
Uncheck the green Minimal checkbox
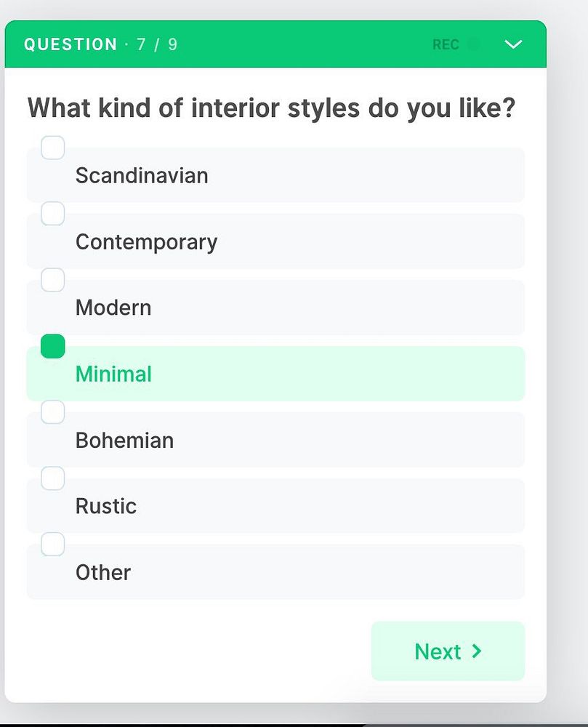click(53, 346)
